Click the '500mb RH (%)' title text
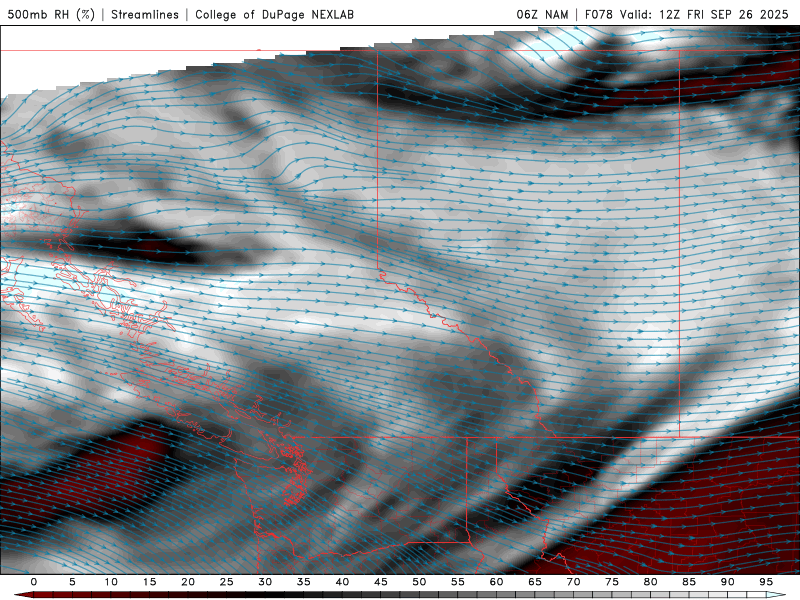Image resolution: width=800 pixels, height=600 pixels. (x=51, y=14)
